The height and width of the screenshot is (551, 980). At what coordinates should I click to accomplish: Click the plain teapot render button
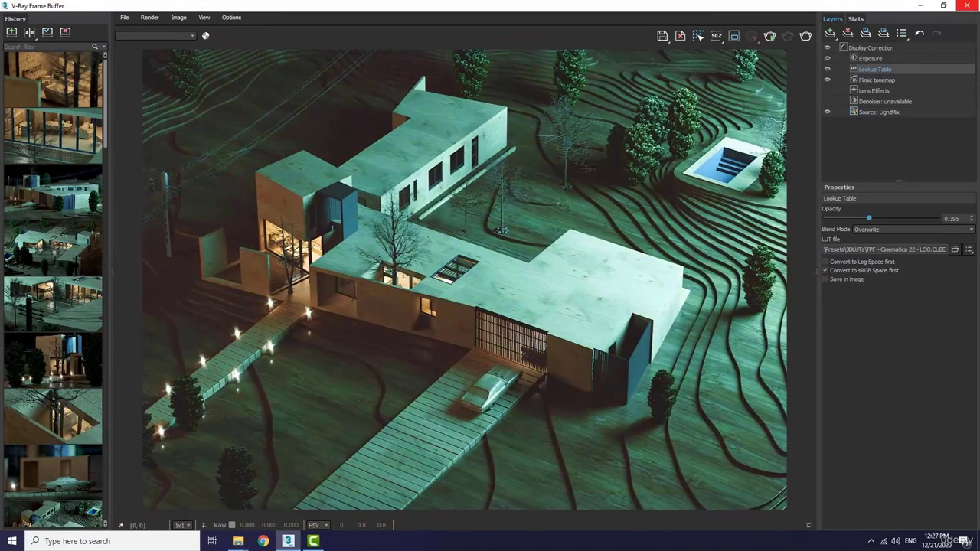coord(805,35)
